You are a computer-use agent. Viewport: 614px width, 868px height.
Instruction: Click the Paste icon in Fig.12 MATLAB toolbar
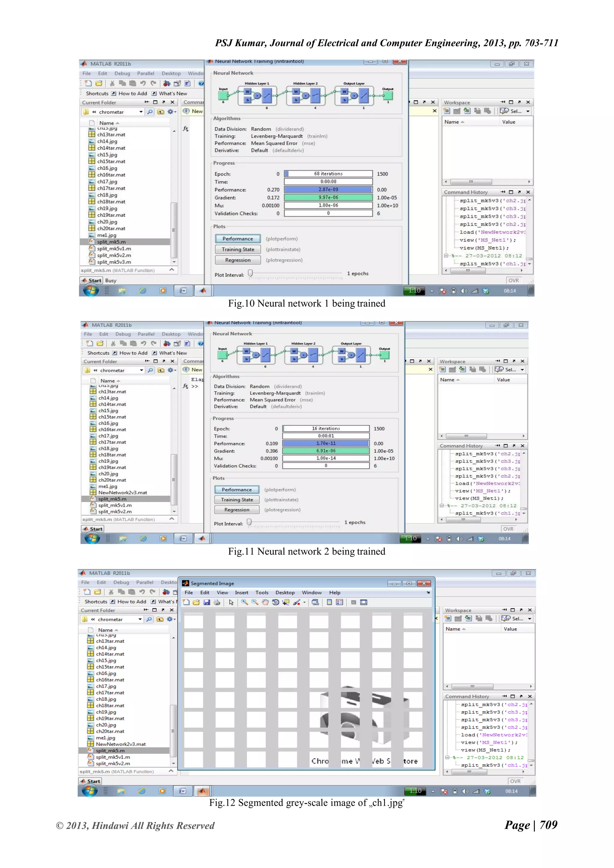[132, 592]
